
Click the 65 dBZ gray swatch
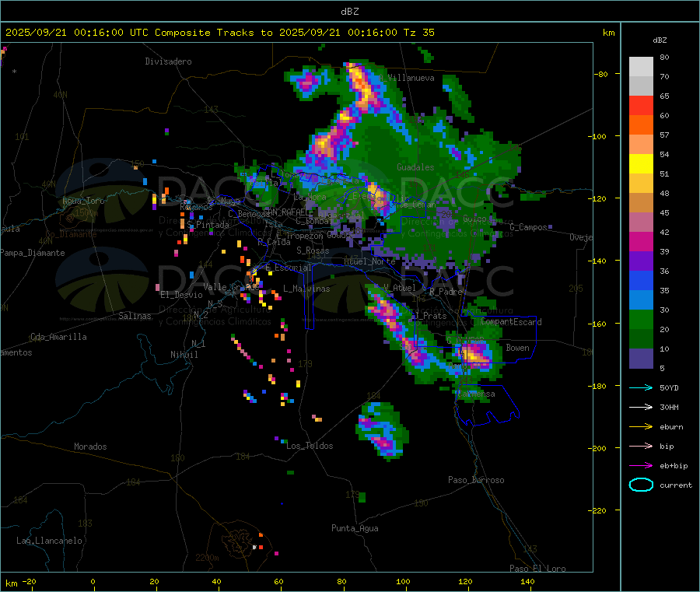[641, 86]
